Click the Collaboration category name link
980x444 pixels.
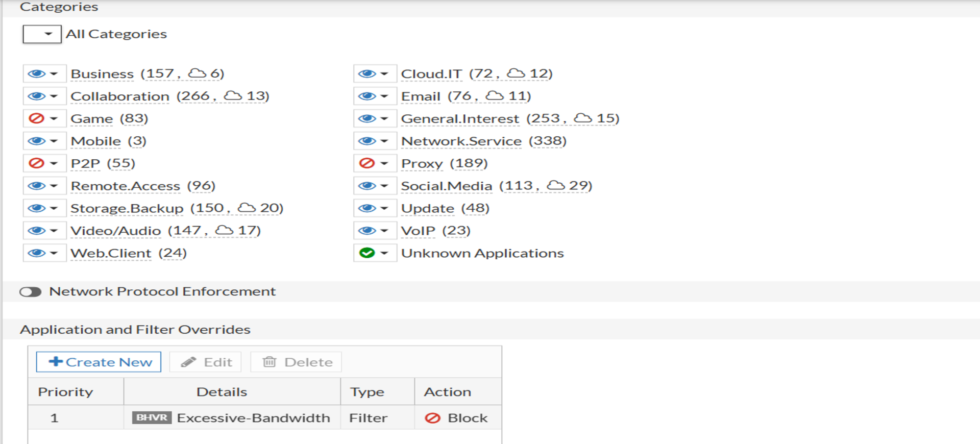(x=120, y=96)
